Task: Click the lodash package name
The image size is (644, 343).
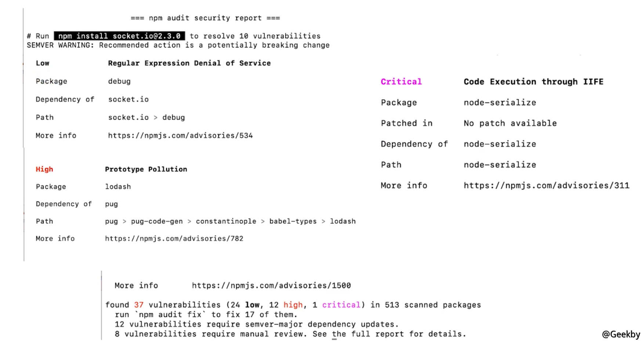Action: click(x=118, y=187)
